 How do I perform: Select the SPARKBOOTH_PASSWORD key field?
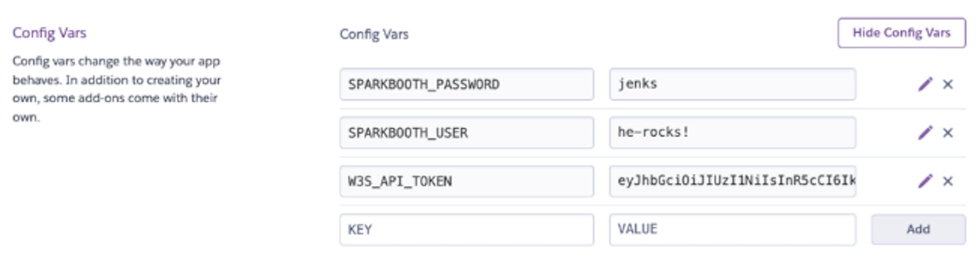467,84
